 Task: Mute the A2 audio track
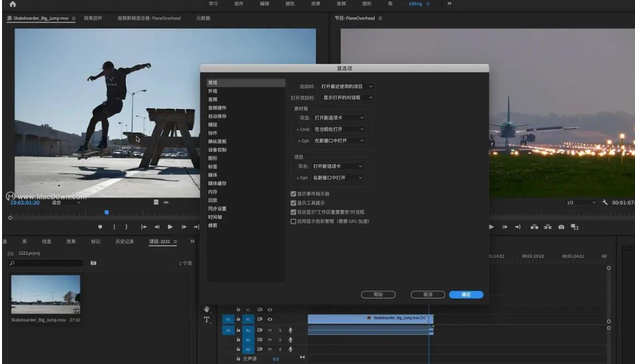click(270, 340)
